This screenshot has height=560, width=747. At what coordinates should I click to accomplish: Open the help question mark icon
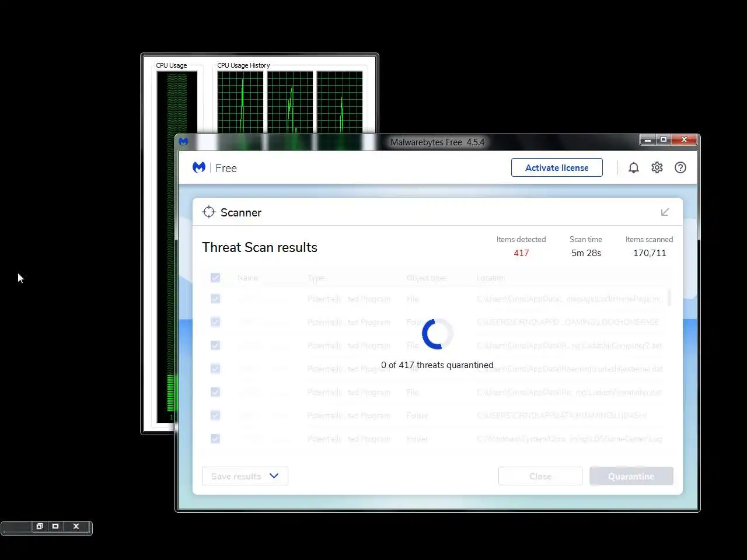pos(680,168)
